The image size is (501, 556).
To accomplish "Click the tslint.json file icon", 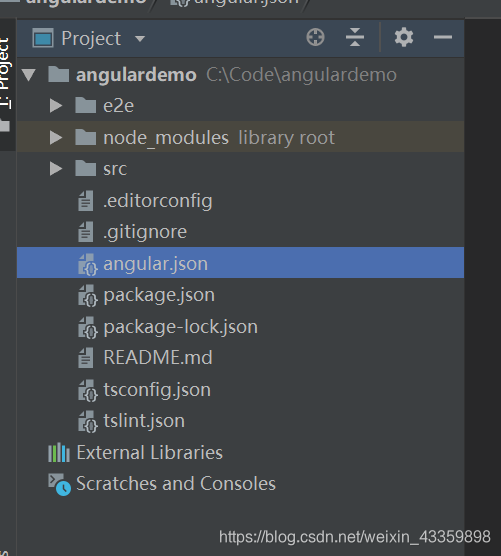I will (x=88, y=422).
